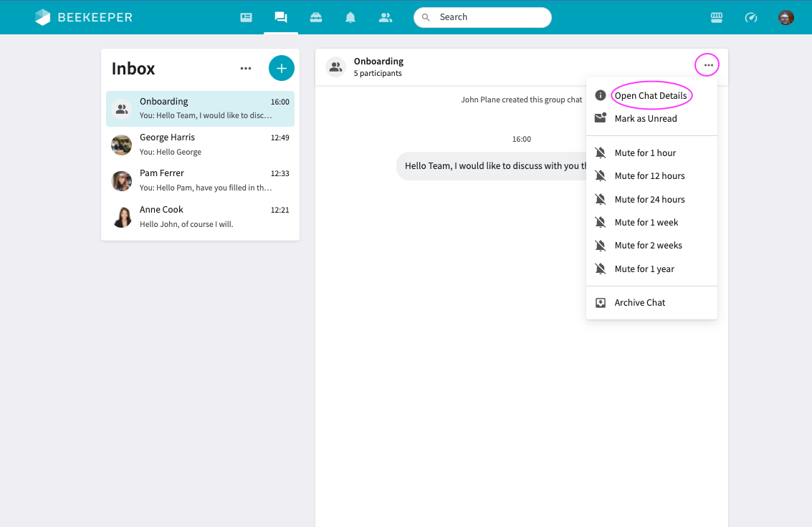The height and width of the screenshot is (527, 812).
Task: Open the marketplace icon on the top right
Action: coord(717,18)
